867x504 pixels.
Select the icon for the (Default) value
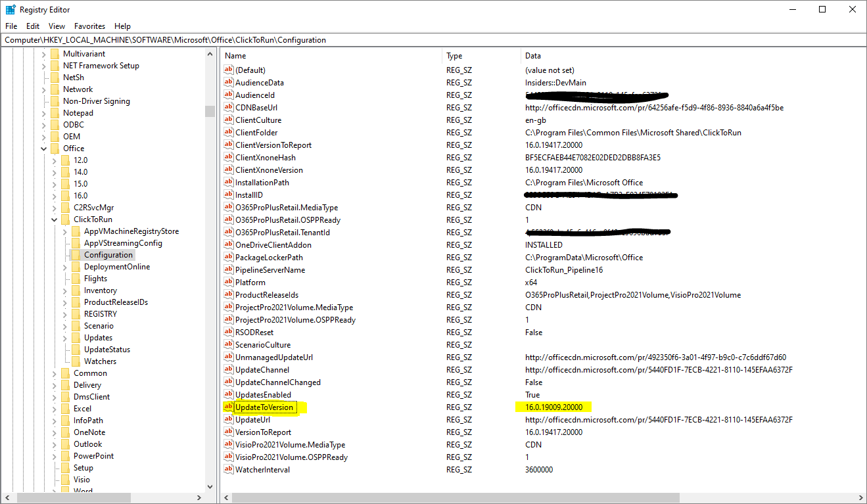pos(229,70)
